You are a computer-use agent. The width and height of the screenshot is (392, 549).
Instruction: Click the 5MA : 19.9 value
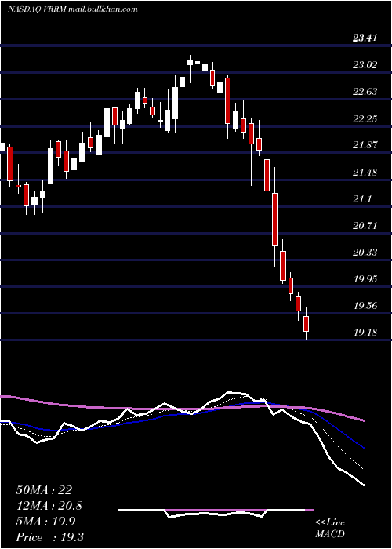pos(47,522)
